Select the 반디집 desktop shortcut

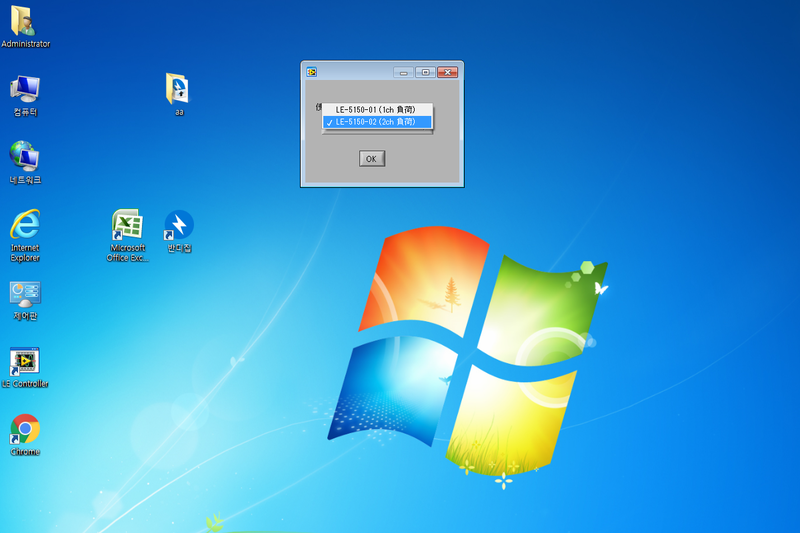[179, 226]
